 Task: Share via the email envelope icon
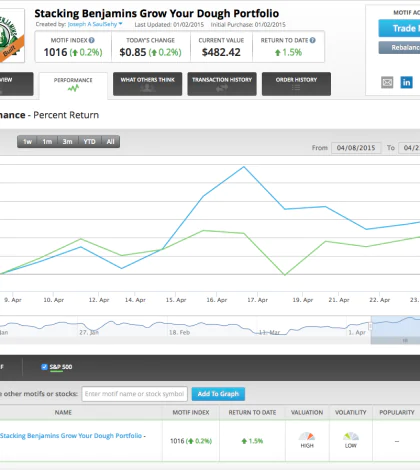coord(387,82)
